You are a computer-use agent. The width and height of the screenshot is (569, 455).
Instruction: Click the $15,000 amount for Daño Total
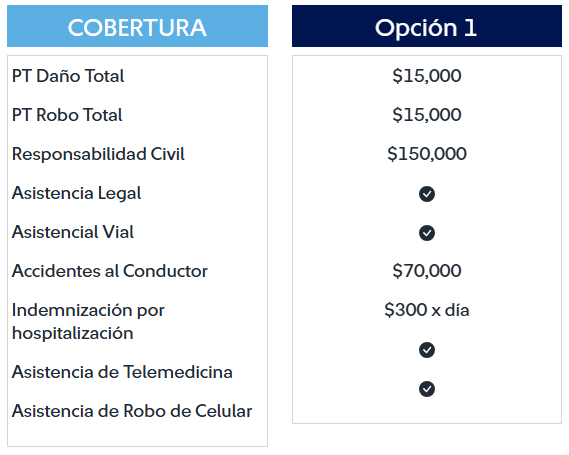pos(427,76)
